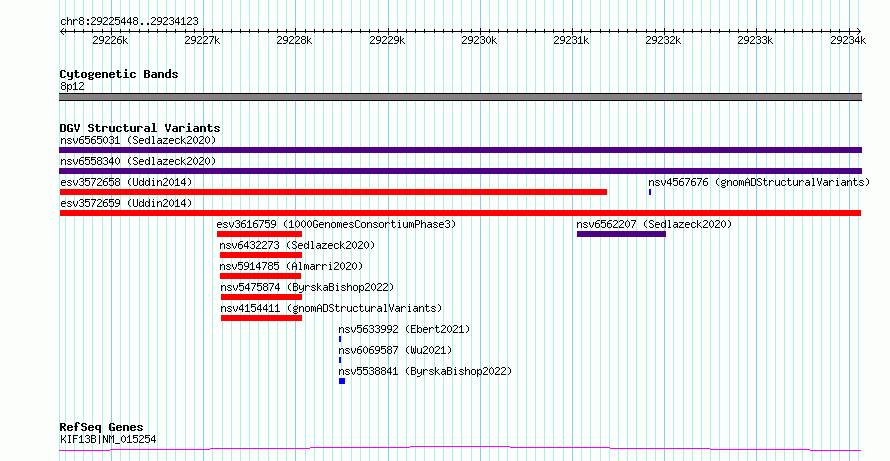Click the nsv5538841 blue square marker
890x461 pixels.
tap(342, 381)
